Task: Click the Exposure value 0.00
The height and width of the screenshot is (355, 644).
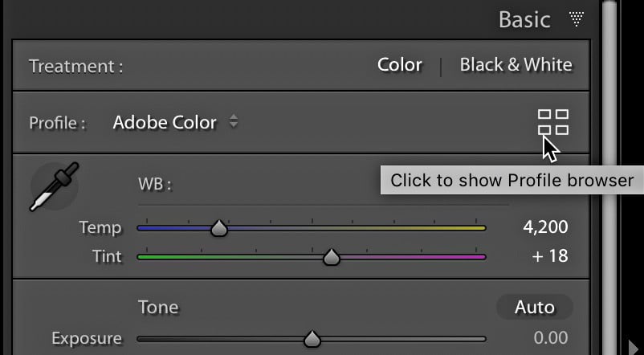Action: (550, 337)
